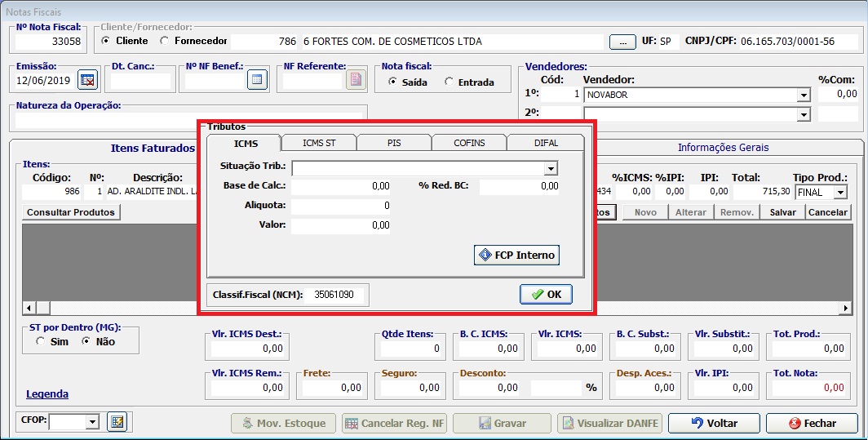
Task: Click the Desp. Aces. field
Action: coord(645,388)
